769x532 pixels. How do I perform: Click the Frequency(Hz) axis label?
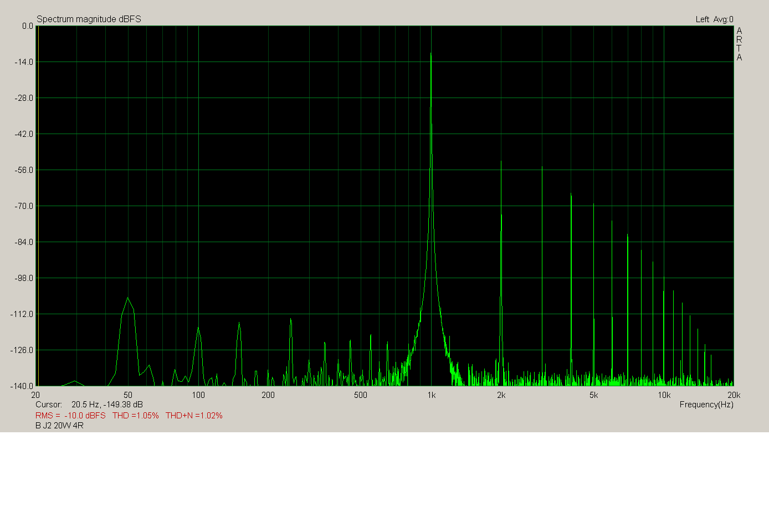706,405
